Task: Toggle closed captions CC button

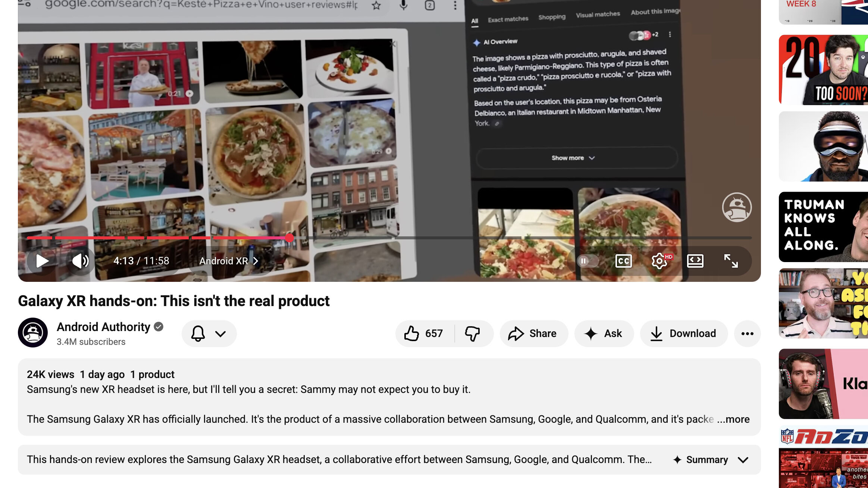Action: (x=623, y=261)
